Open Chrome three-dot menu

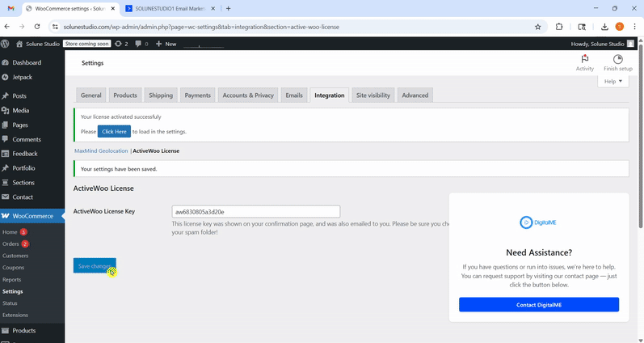(x=634, y=27)
